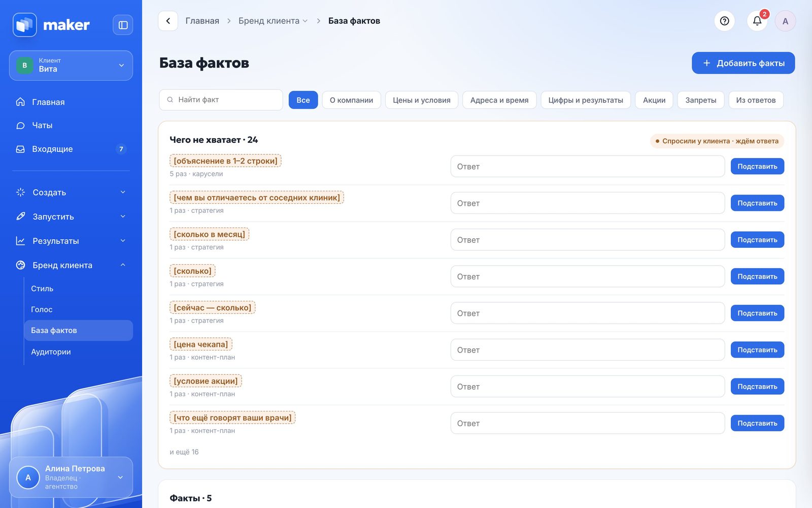Click the search magnifier icon
The width and height of the screenshot is (812, 508).
(x=170, y=100)
